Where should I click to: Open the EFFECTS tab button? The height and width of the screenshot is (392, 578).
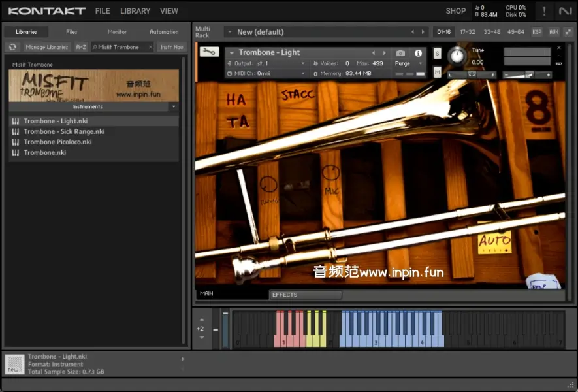tap(305, 295)
